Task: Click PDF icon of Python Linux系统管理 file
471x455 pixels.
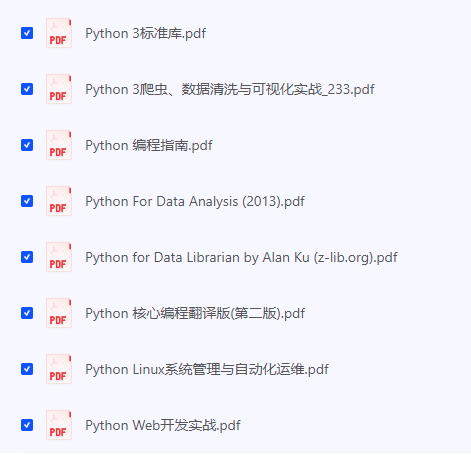Action: click(59, 369)
